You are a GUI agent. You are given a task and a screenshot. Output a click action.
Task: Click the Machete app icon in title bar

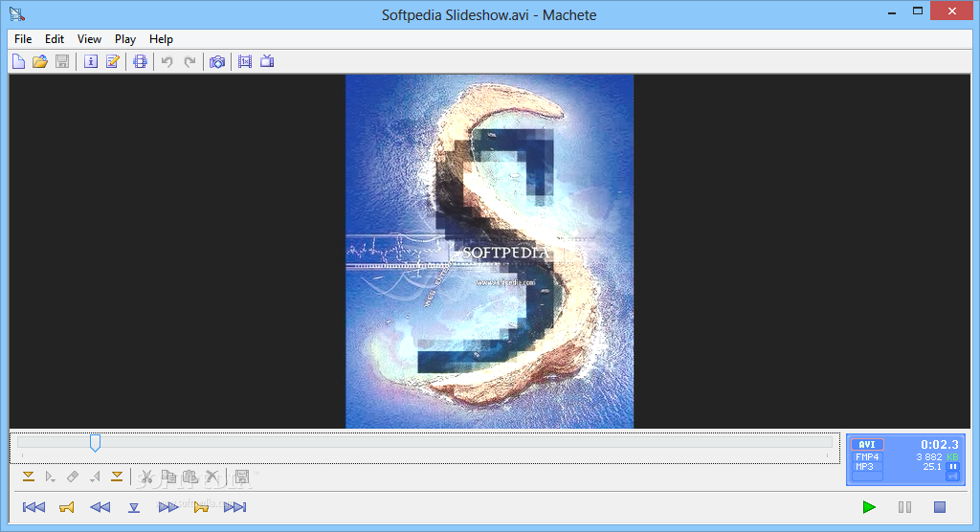coord(17,13)
